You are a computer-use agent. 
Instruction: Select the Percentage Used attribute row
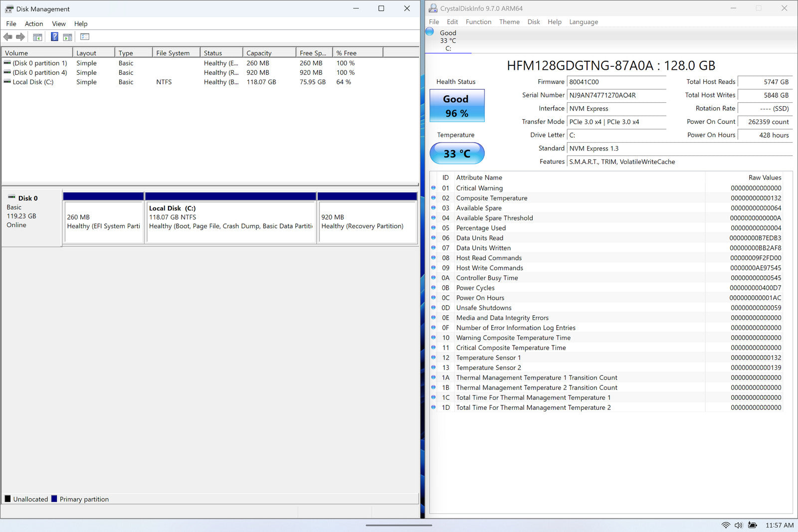pyautogui.click(x=606, y=228)
